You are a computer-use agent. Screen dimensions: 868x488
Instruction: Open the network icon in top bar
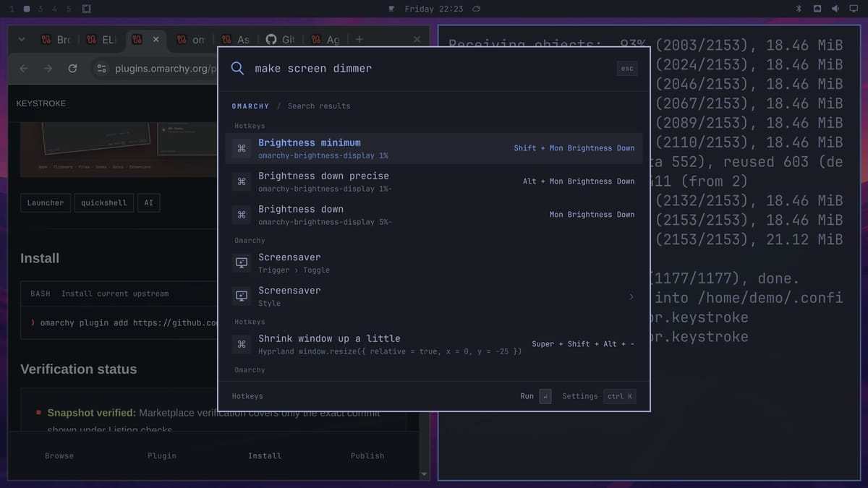[x=817, y=9]
